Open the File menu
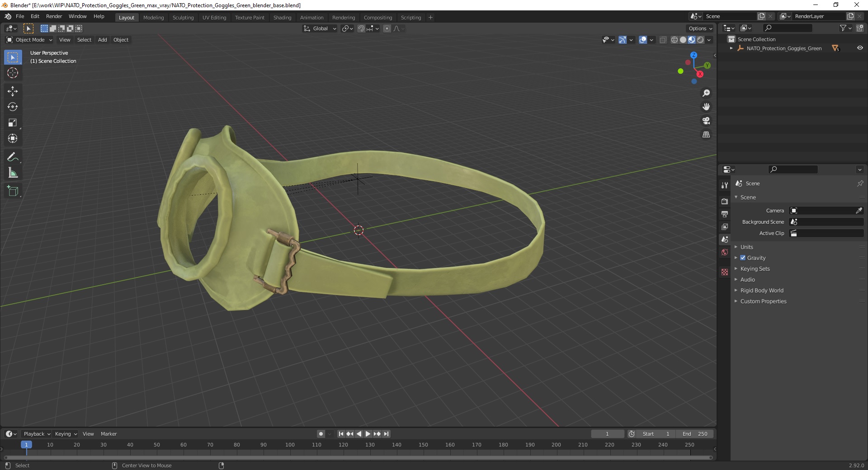The height and width of the screenshot is (470, 868). pos(20,16)
